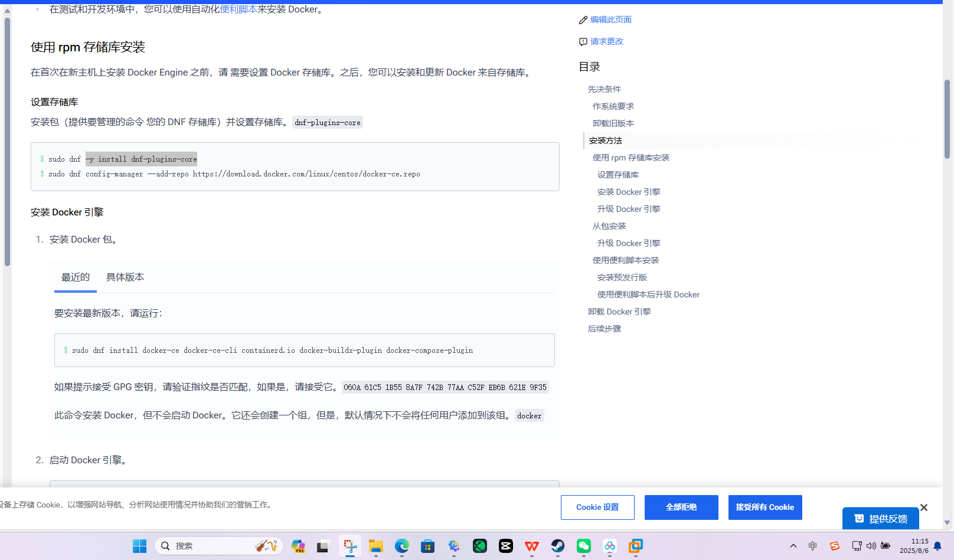Screen dimensions: 954x560
Task: Click the 使用 rpm 存储库安装 heading
Action: 88,47
